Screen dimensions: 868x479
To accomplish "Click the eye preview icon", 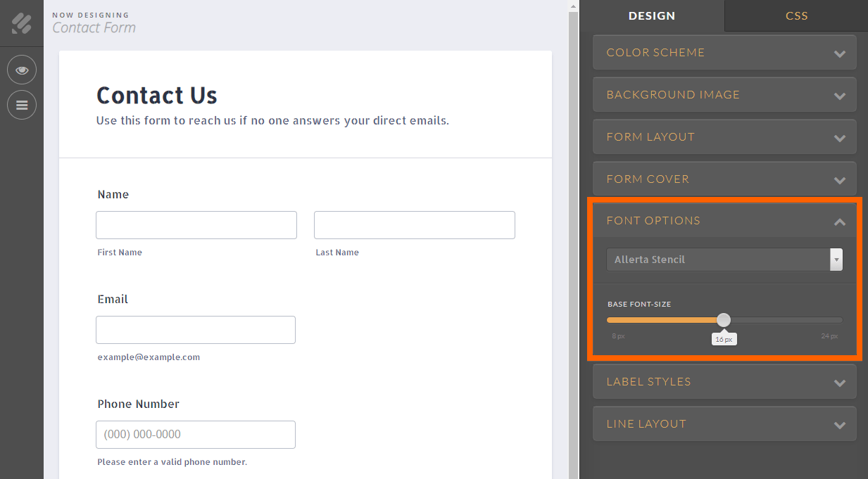I will 22,70.
